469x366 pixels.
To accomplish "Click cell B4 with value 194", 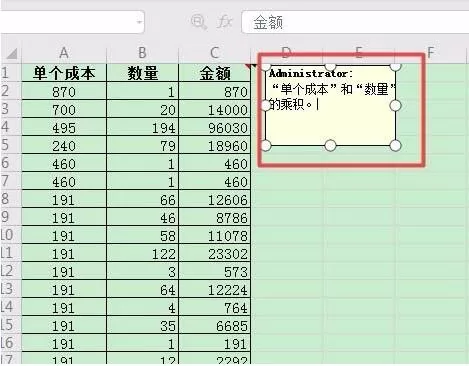I will point(143,127).
